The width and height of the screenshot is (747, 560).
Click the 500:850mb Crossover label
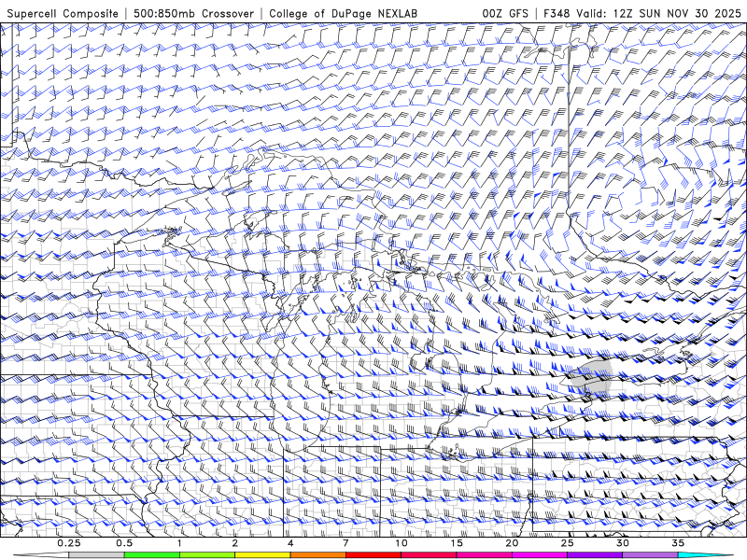(x=194, y=14)
